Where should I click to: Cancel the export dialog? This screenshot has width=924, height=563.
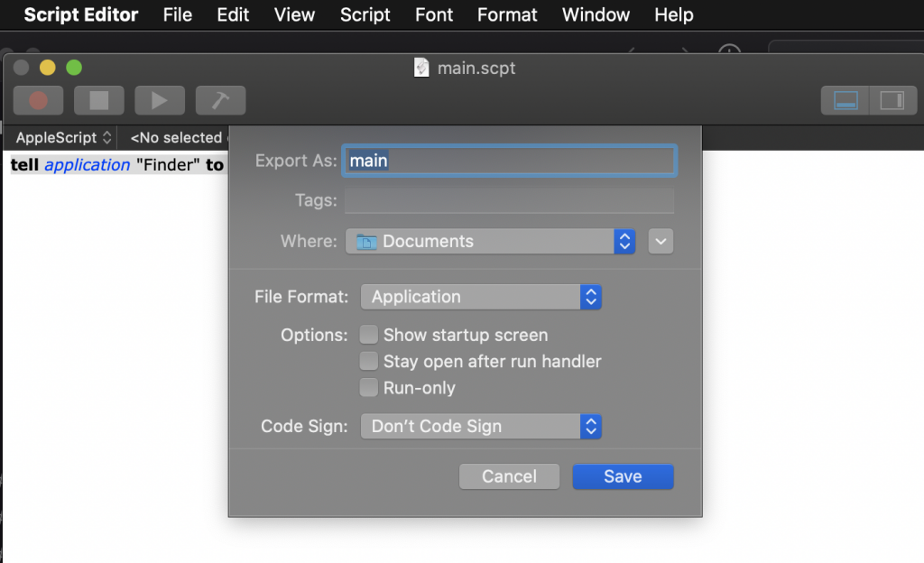(x=509, y=476)
